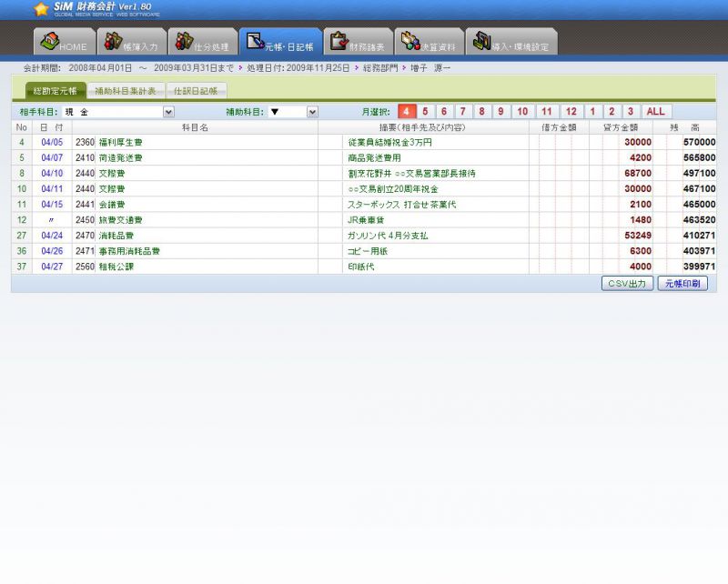Open the 04/24 ガソリン代 date link
Viewport: 728px width, 584px height.
pyautogui.click(x=52, y=236)
